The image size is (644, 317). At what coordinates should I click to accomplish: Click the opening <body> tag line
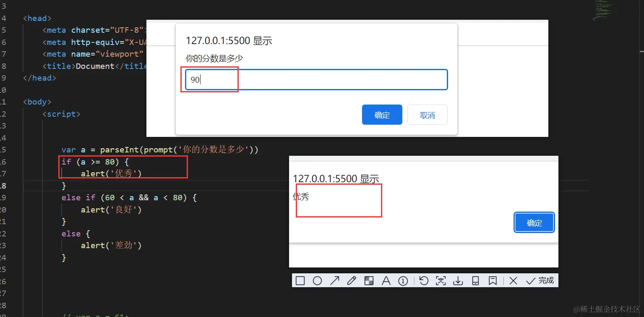(x=37, y=102)
